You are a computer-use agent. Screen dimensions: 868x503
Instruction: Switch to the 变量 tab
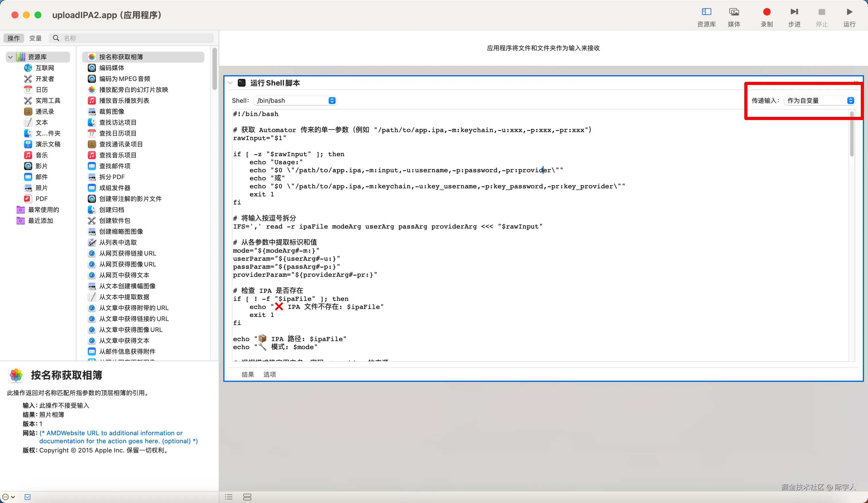(35, 38)
